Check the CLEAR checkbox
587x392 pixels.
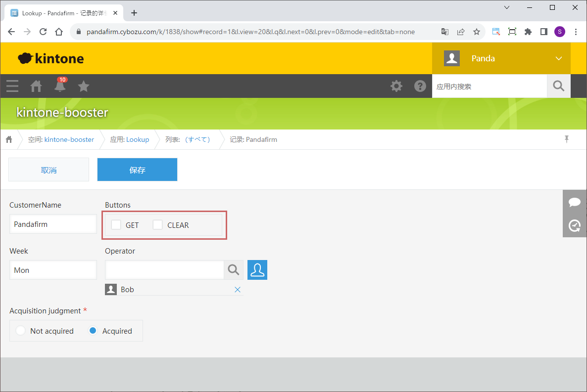[158, 225]
